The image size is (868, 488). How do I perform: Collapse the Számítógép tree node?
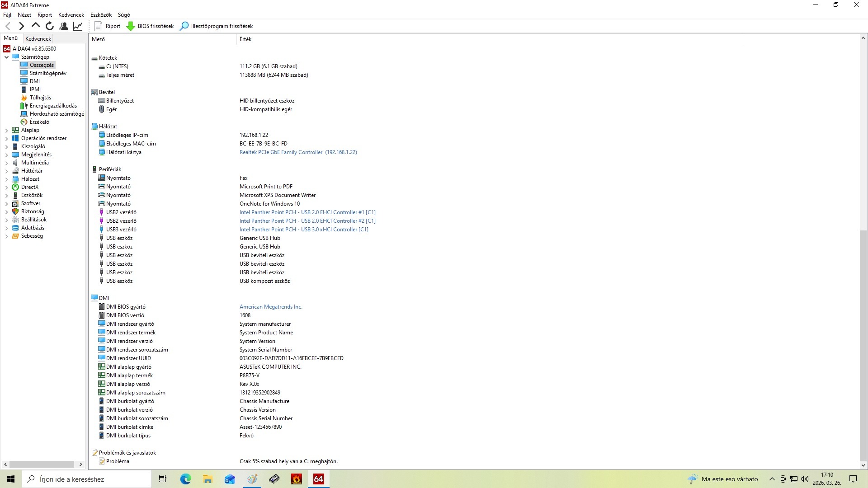tap(6, 57)
